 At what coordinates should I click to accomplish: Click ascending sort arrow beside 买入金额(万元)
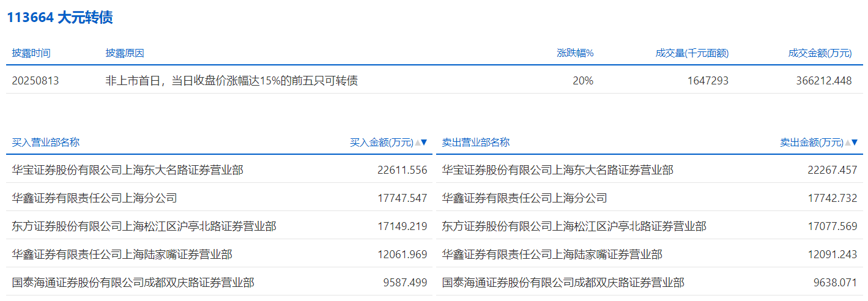click(x=417, y=143)
